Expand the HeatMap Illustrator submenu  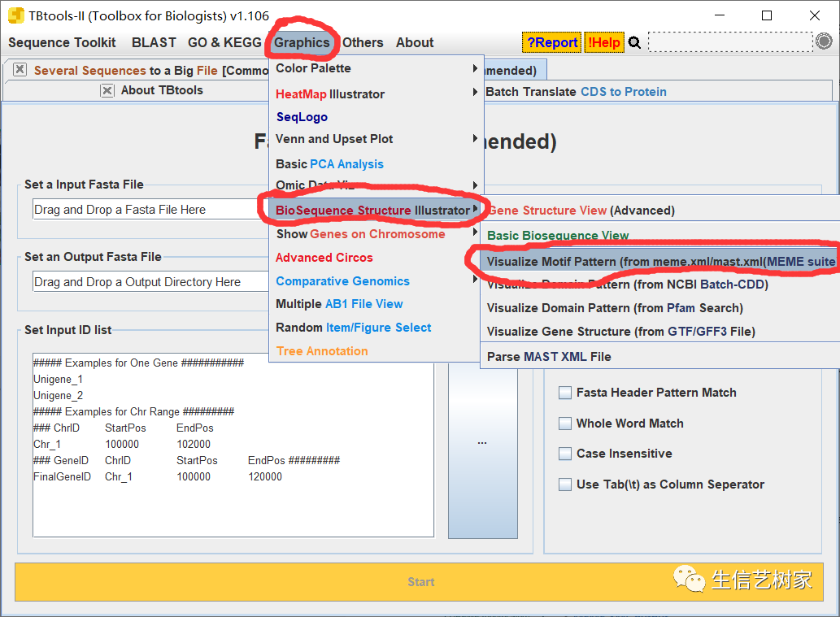376,93
